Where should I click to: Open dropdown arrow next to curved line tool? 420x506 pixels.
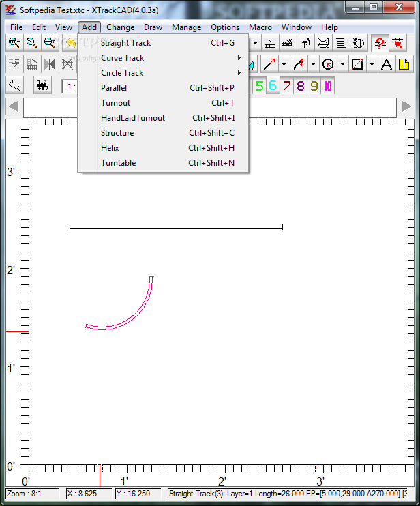point(313,64)
